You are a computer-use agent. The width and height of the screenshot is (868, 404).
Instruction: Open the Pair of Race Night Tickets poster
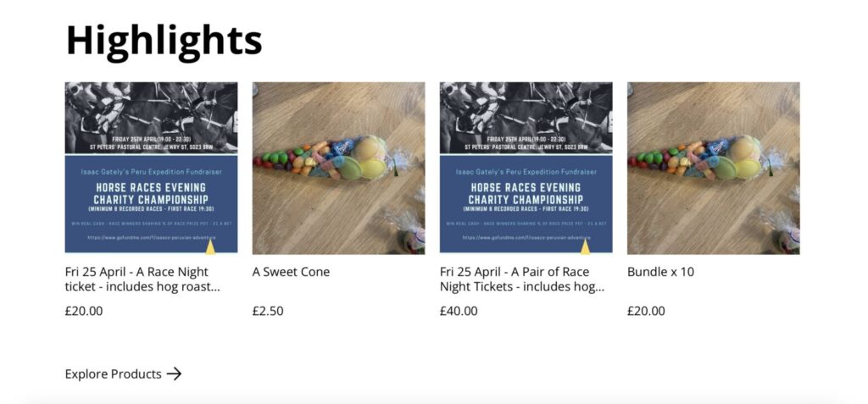click(526, 169)
